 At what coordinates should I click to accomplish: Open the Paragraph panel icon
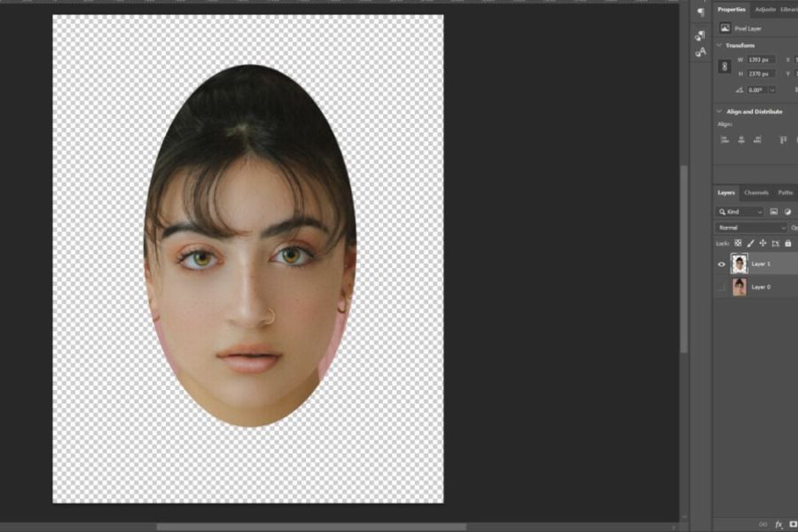point(700,12)
